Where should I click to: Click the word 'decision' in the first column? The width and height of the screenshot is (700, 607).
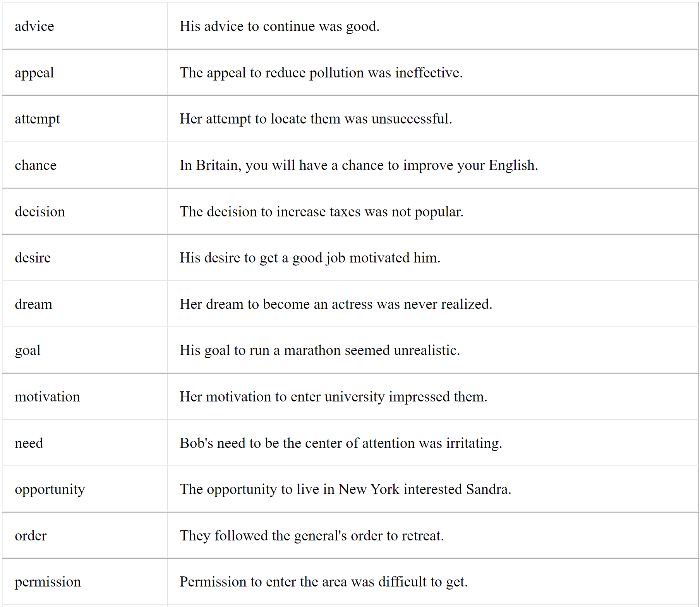click(40, 212)
